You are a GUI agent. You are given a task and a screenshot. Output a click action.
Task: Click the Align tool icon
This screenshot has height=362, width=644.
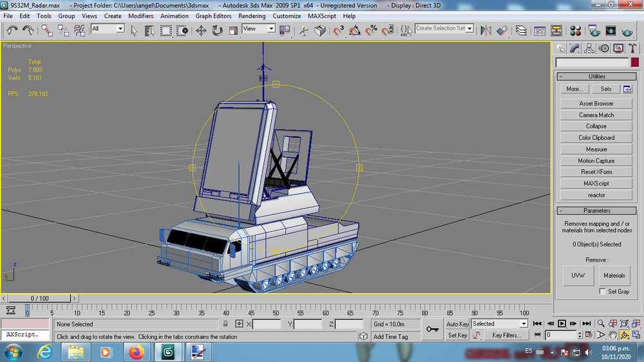click(x=502, y=31)
